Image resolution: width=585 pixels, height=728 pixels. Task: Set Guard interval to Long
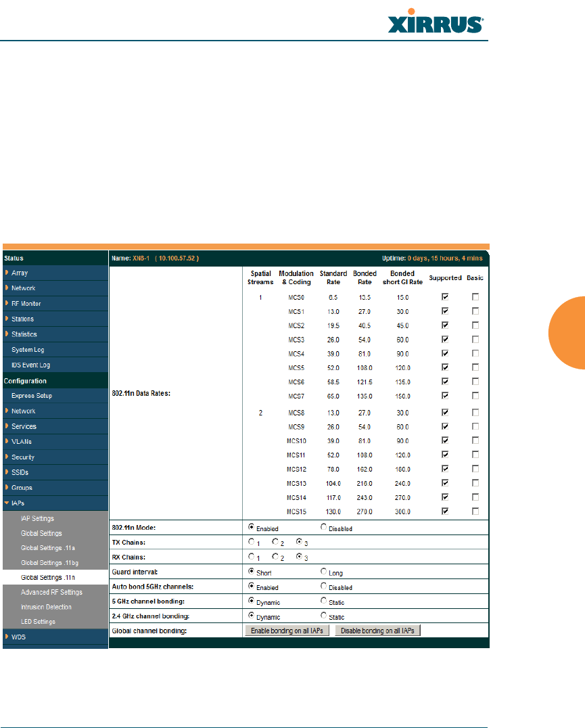(324, 571)
